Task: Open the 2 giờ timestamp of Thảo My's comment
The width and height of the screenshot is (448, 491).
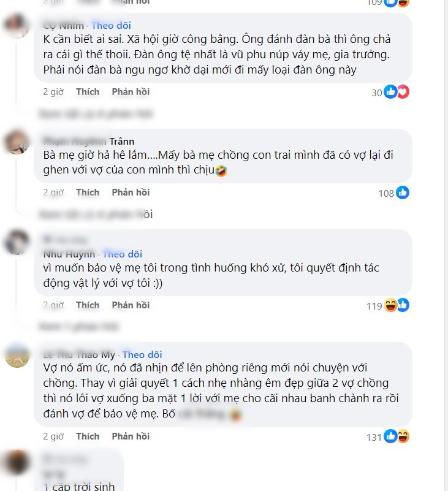Action: (x=53, y=436)
